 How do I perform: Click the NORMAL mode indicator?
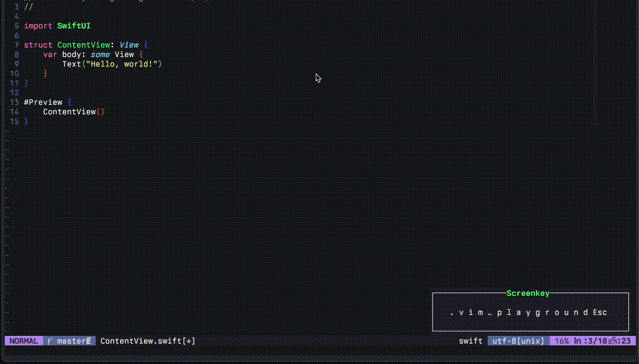(22, 341)
